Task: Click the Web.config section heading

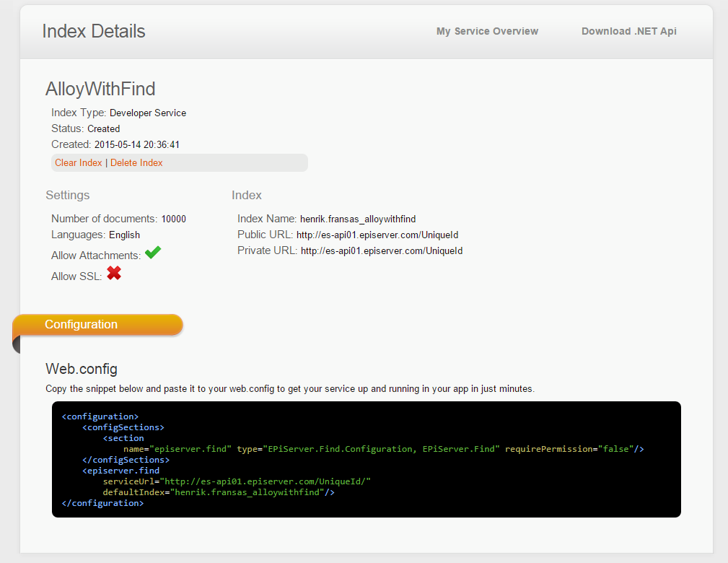Action: [81, 369]
